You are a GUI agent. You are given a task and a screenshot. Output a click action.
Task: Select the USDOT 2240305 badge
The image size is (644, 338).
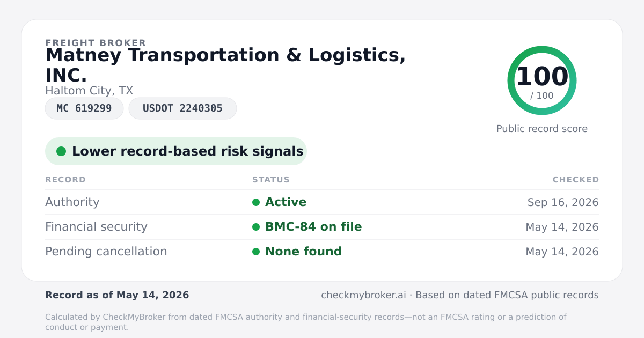[182, 108]
